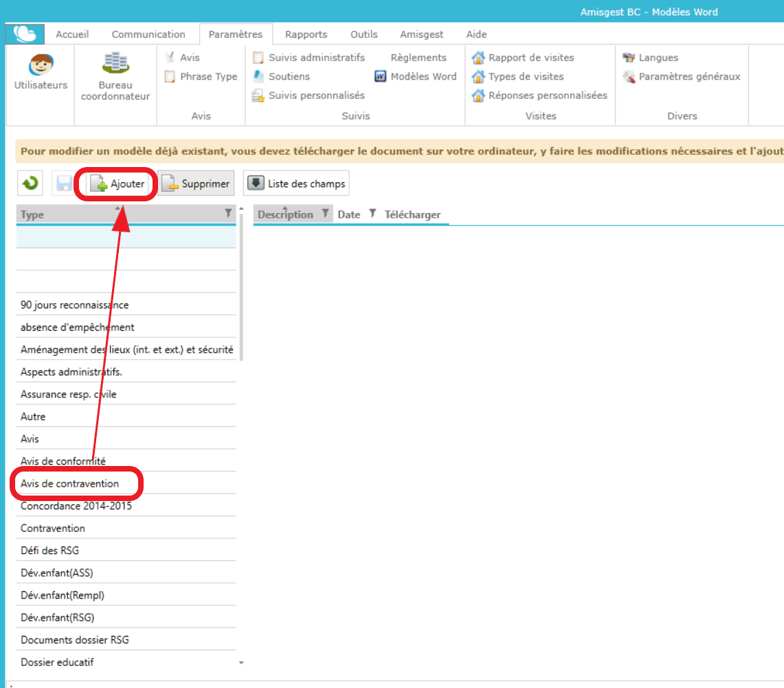Image resolution: width=784 pixels, height=688 pixels.
Task: Switch to the Communication tab
Action: [148, 34]
